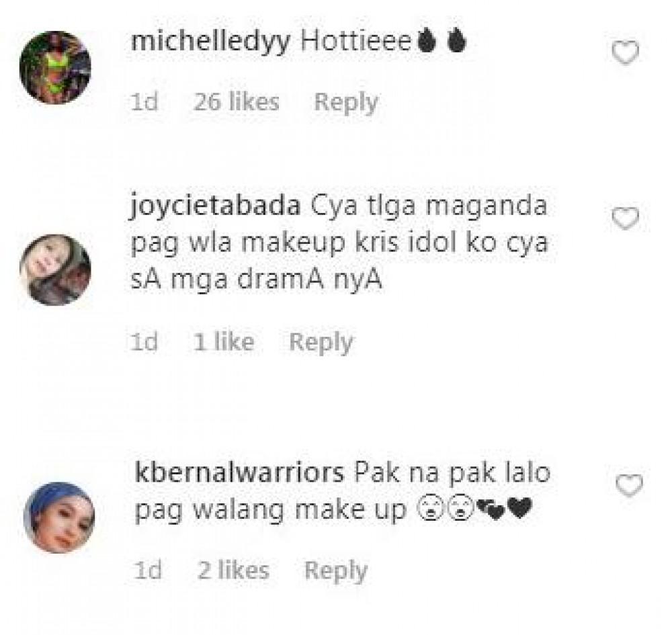Reply to joycietabada's comment
The width and height of the screenshot is (672, 635).
click(x=321, y=342)
